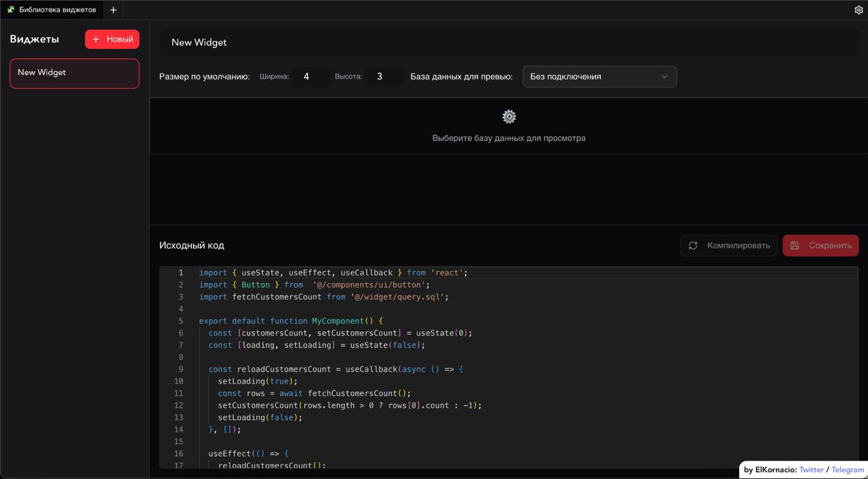Click the plus icon to add new tab
The image size is (868, 479).
(113, 10)
